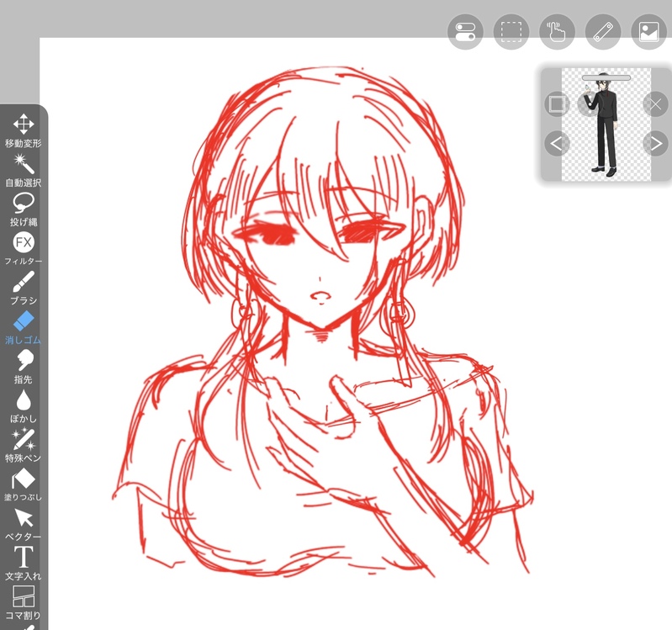Close the reference window with X
Image resolution: width=672 pixels, height=630 pixels.
click(656, 104)
